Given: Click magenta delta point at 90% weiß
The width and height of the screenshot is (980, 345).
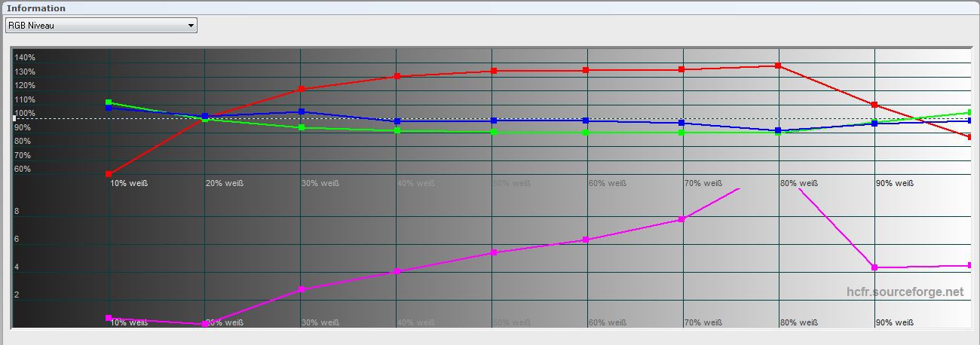Looking at the screenshot, I should click(874, 267).
